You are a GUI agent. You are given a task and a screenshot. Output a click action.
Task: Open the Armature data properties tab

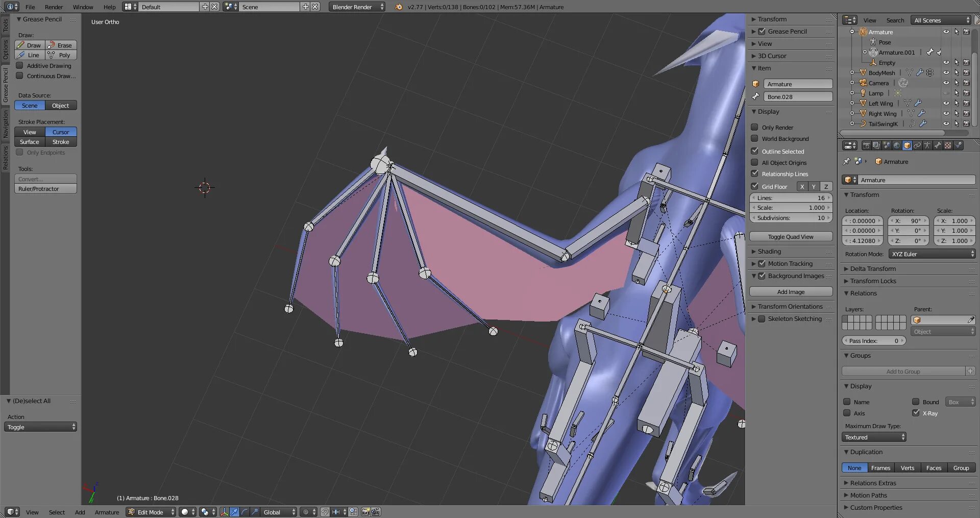pos(927,145)
